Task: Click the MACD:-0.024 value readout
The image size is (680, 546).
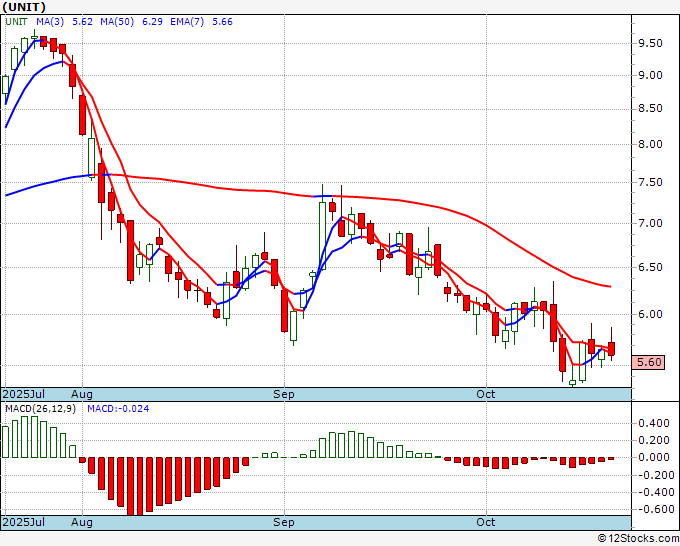Action: point(118,409)
